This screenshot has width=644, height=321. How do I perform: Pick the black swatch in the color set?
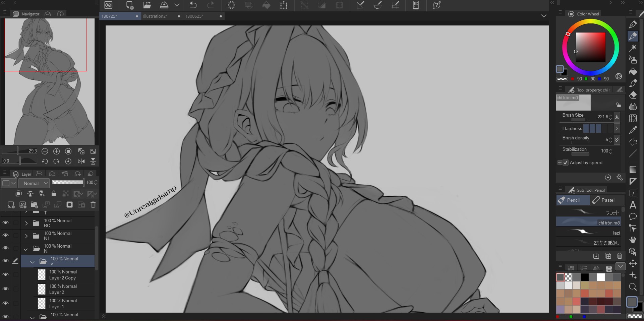coord(584,277)
